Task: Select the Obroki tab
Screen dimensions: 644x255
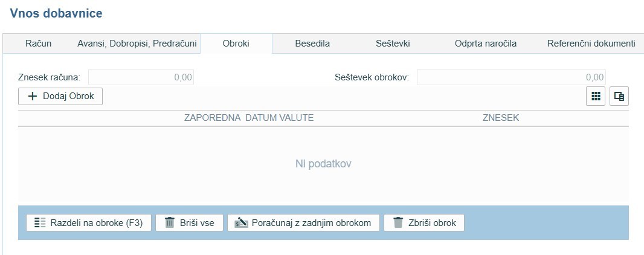Action: tap(236, 44)
